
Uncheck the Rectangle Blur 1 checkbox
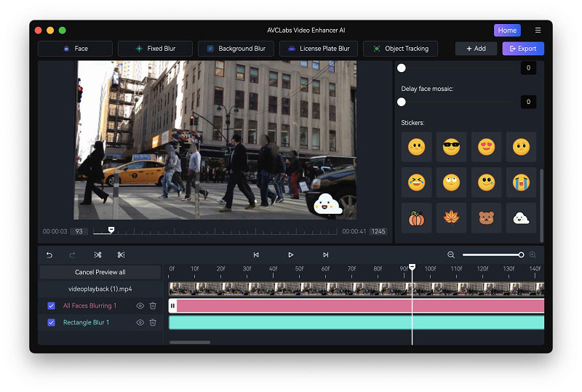52,322
